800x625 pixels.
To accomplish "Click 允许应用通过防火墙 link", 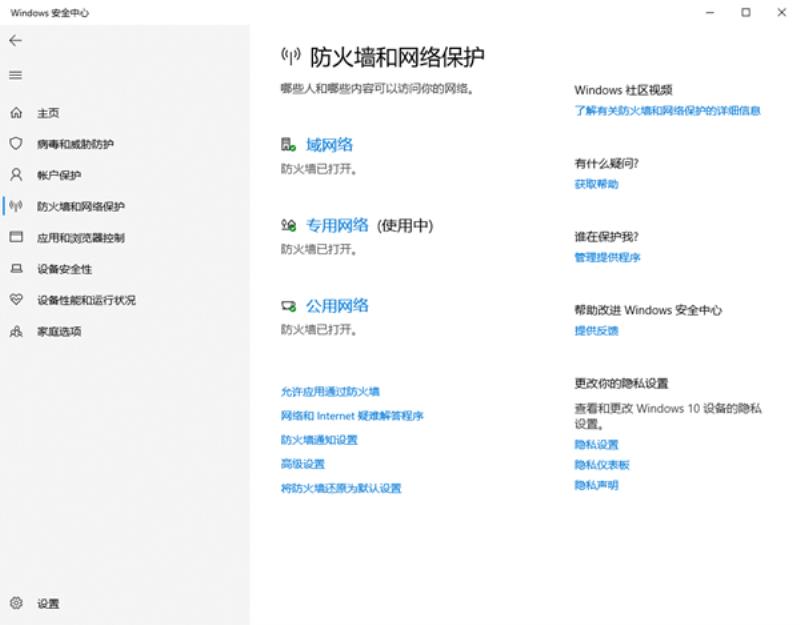I will tap(330, 391).
